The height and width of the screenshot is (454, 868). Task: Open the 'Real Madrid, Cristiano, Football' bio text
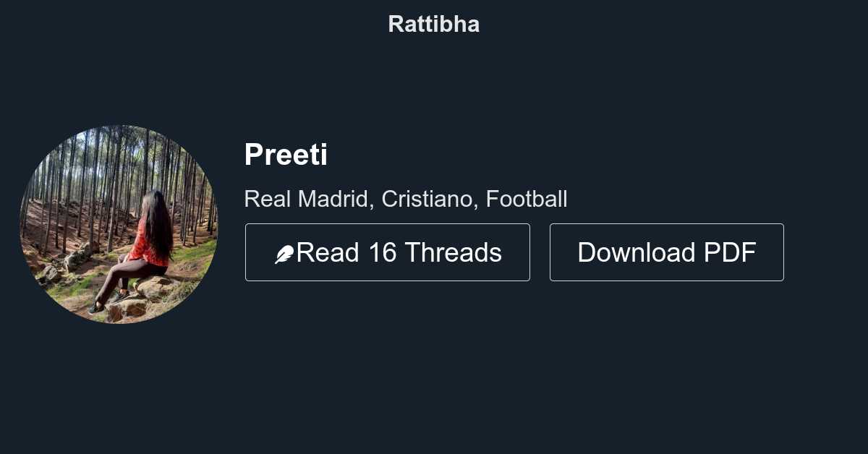click(406, 199)
